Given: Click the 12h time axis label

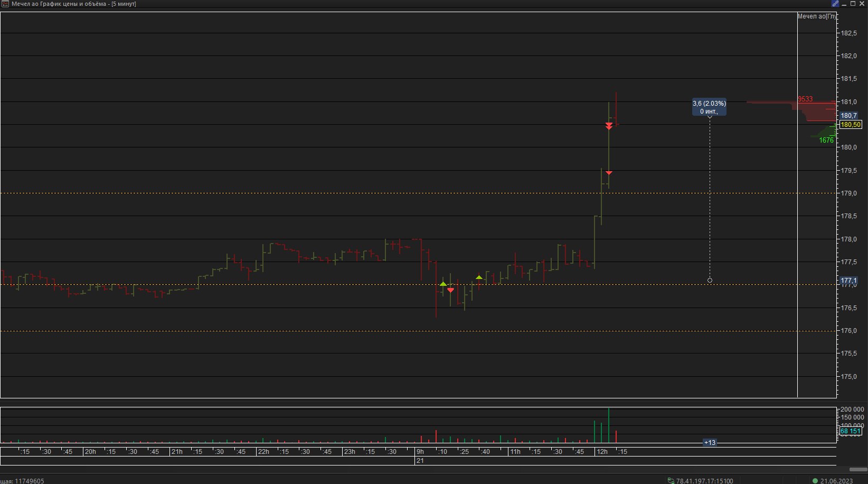Looking at the screenshot, I should 601,452.
